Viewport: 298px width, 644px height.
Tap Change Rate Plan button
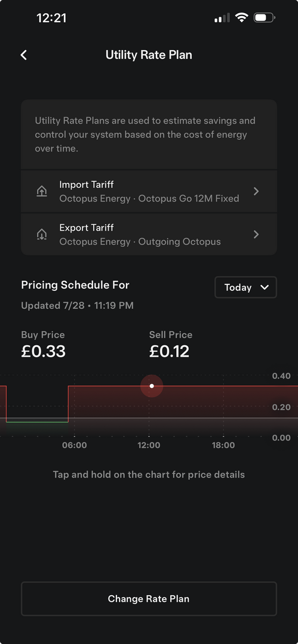(x=149, y=599)
